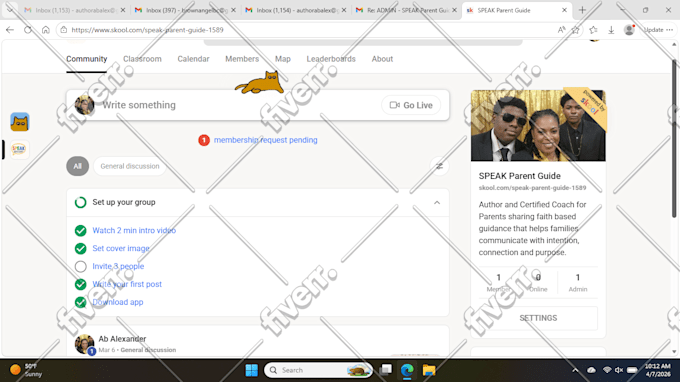Open Write your first post link

(x=127, y=284)
